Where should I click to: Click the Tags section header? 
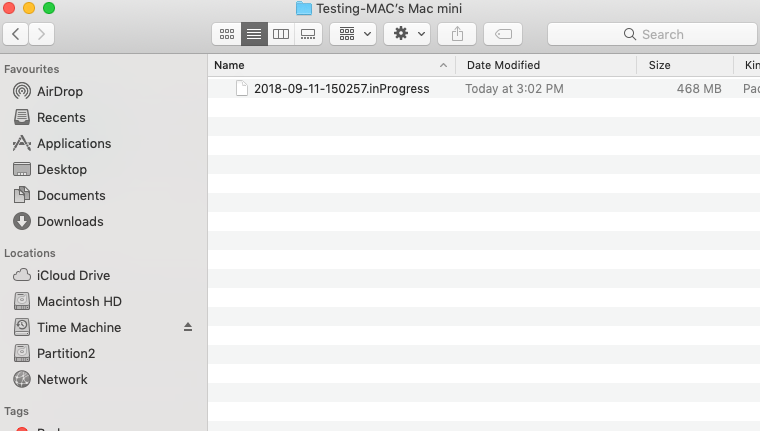point(16,411)
